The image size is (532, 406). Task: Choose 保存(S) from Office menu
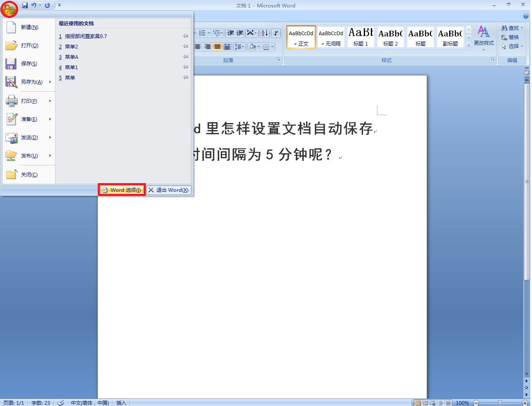pos(29,63)
